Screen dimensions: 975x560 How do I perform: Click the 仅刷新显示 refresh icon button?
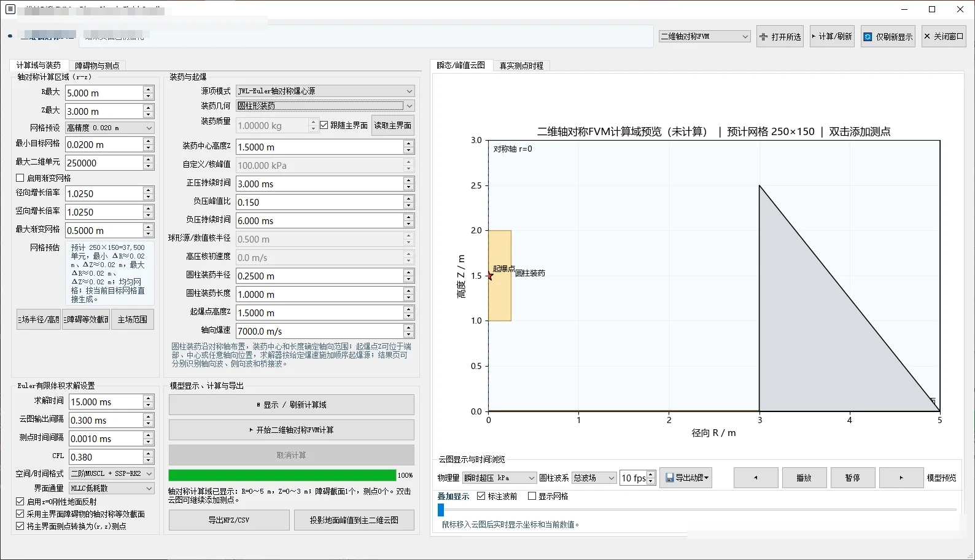[888, 37]
